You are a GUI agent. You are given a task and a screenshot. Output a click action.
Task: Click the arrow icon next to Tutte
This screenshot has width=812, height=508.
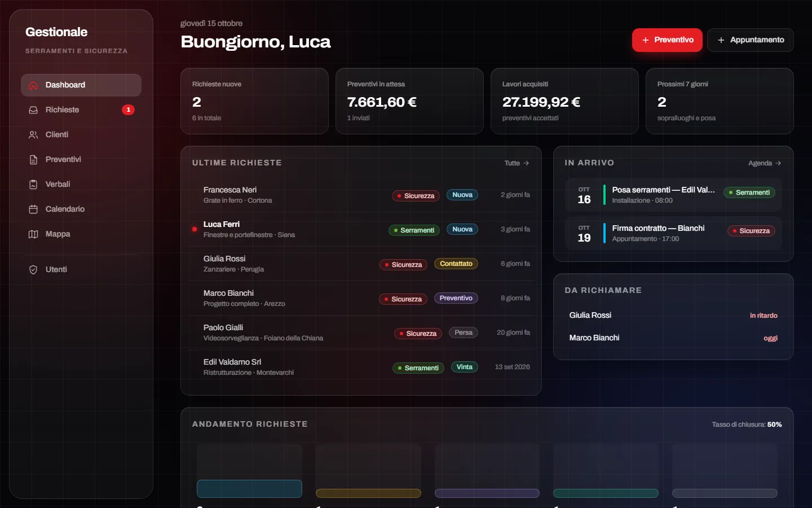coord(526,163)
